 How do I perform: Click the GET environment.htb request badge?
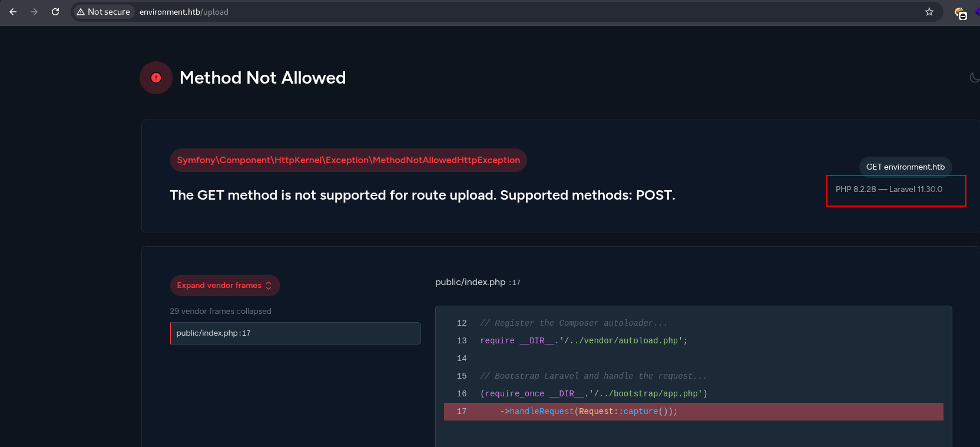(905, 167)
